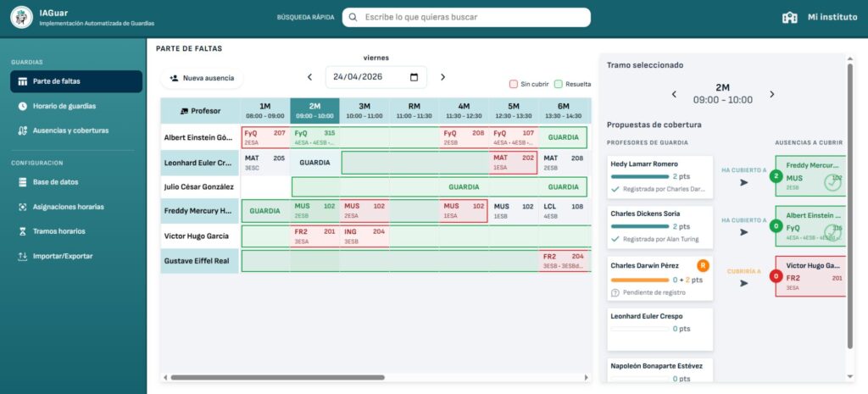Viewport: 868px width, 394px height.
Task: Click the Parte de faltas table icon
Action: tap(23, 81)
